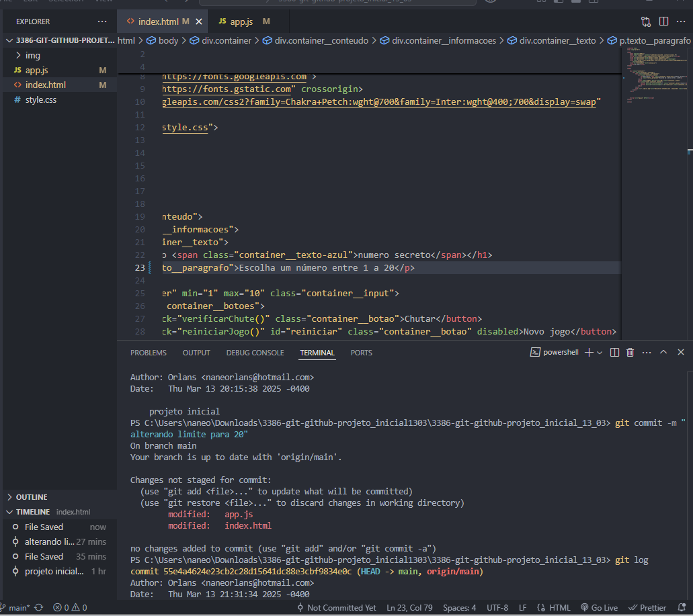The width and height of the screenshot is (693, 616).
Task: Open Go to Line via 'Ln 23, Col 79'
Action: (x=410, y=608)
